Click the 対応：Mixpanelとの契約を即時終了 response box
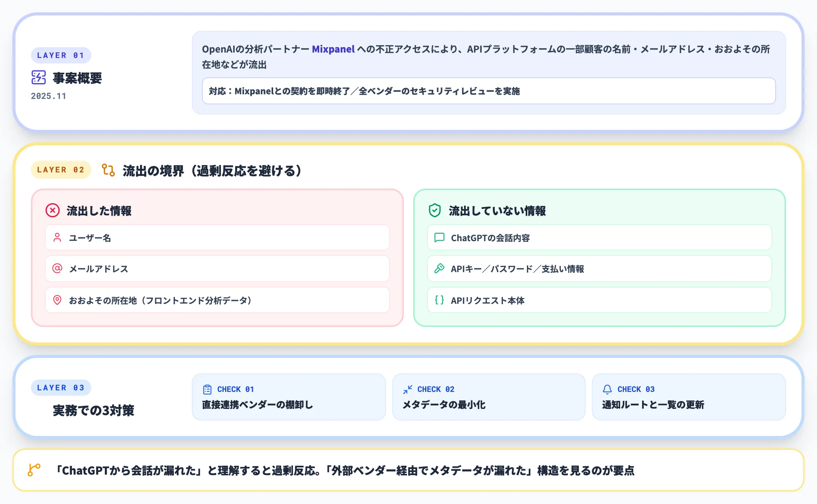This screenshot has width=817, height=504. (489, 91)
